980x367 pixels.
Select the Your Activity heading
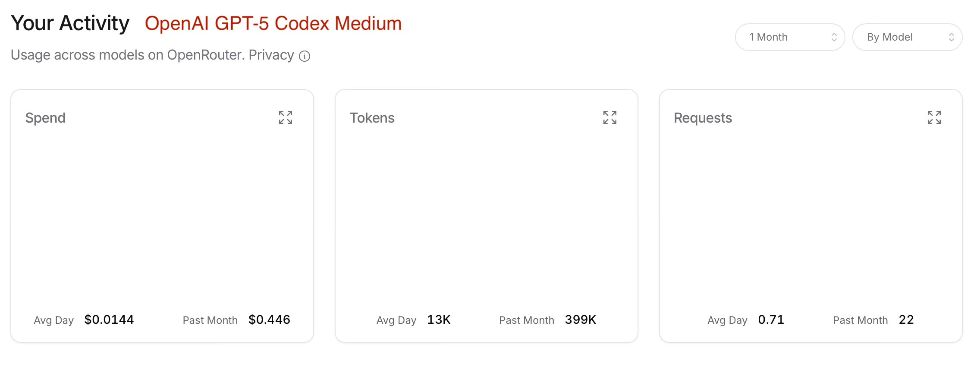[70, 23]
